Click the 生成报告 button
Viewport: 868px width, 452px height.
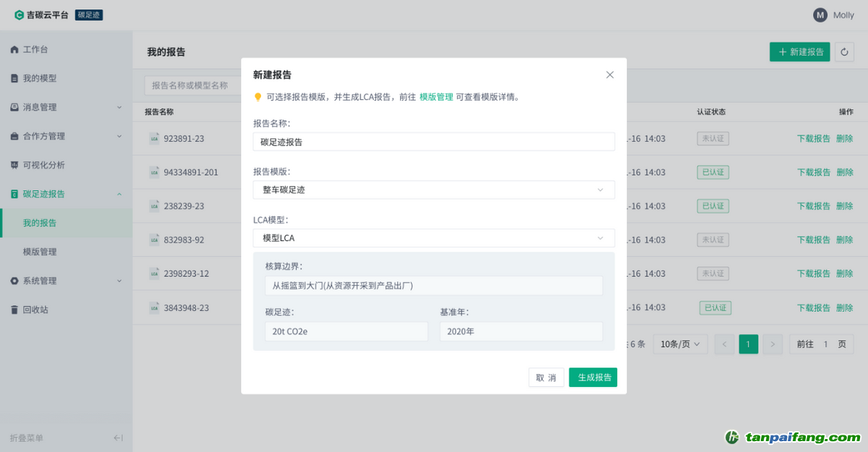pos(593,378)
